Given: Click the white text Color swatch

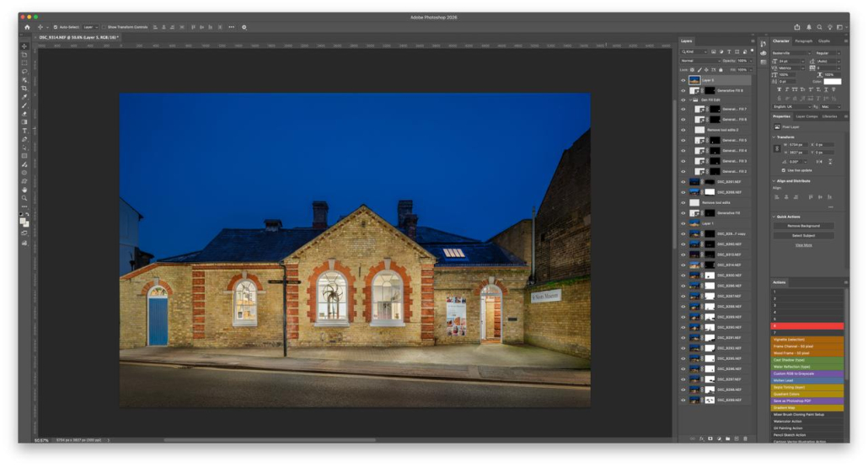Looking at the screenshot, I should 832,82.
